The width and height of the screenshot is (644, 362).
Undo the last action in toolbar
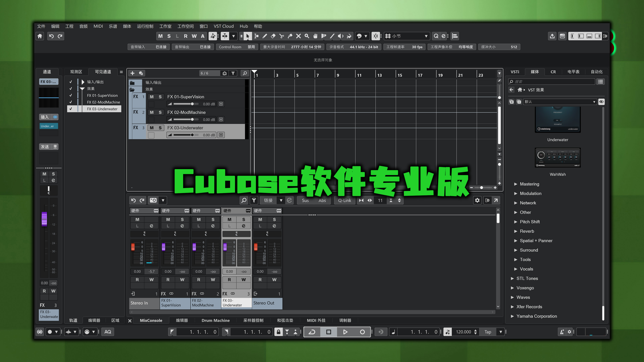coord(51,36)
